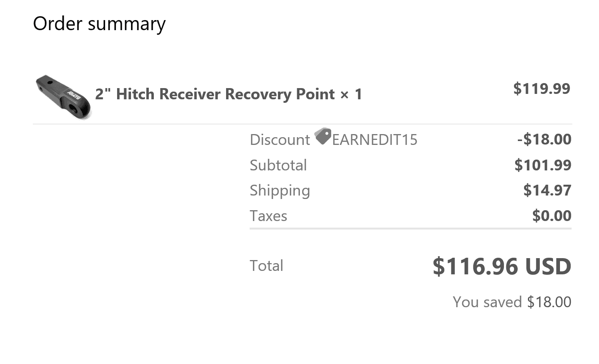Click the Hitch Receiver Recovery Point title
The image size is (599, 364).
[215, 94]
